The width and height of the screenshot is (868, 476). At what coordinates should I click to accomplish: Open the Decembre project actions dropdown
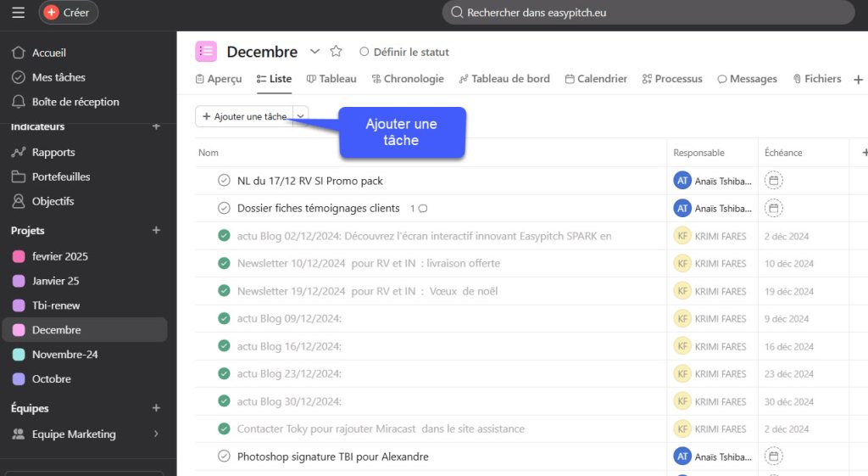[314, 52]
